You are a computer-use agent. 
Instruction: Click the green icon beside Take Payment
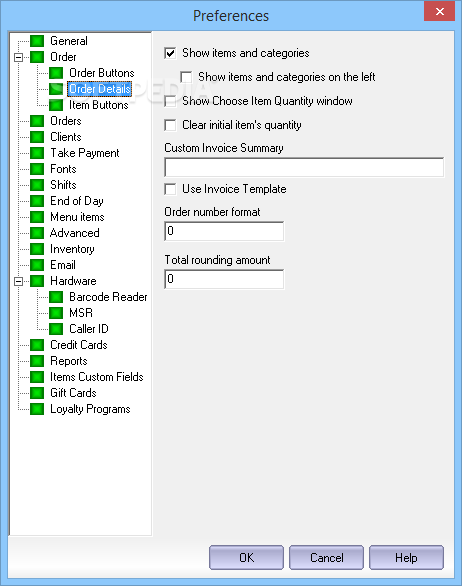[37, 153]
